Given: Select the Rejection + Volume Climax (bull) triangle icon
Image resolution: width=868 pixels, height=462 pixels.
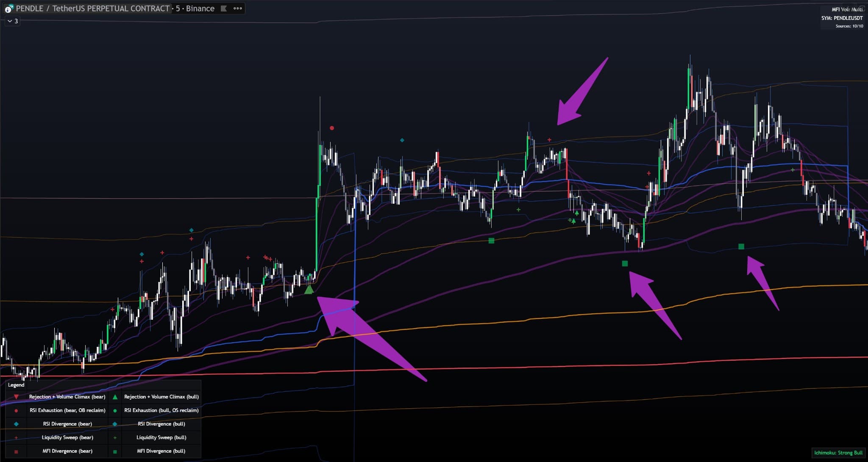Looking at the screenshot, I should [114, 397].
